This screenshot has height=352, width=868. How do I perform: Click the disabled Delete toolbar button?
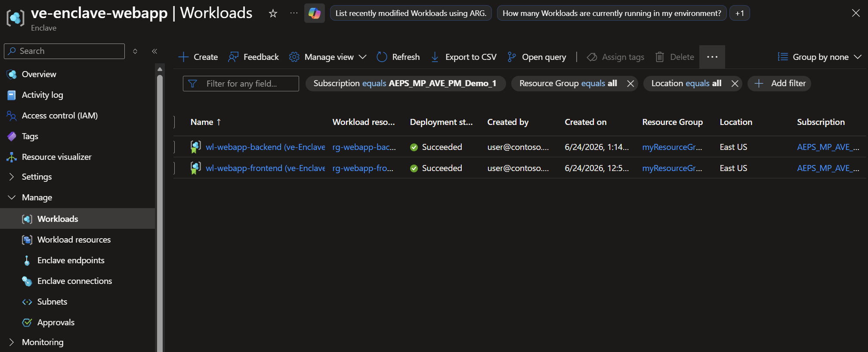coord(674,57)
